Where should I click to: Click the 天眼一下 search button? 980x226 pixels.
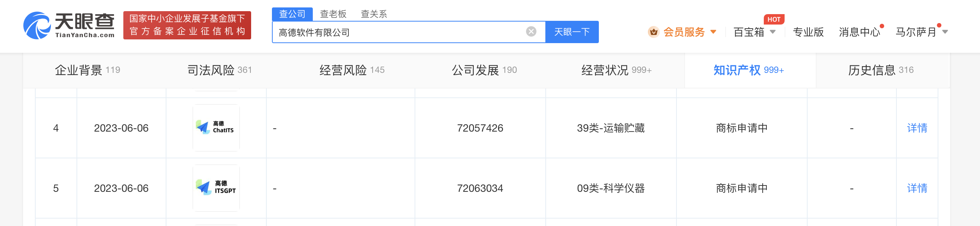(572, 32)
